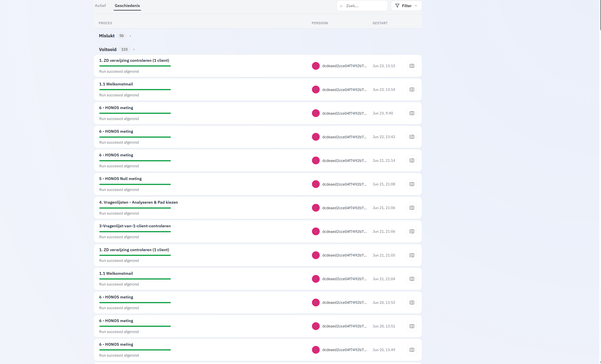Click the Mislukt count badge 50
The height and width of the screenshot is (364, 601).
(x=122, y=36)
